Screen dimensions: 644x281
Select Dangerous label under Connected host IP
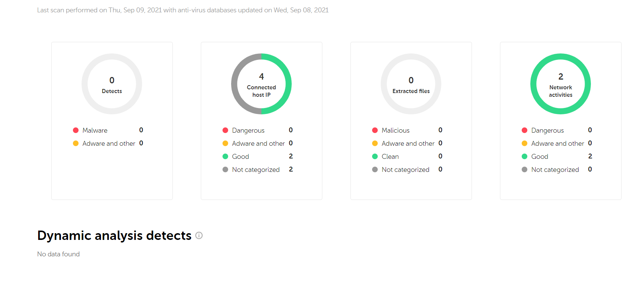[x=248, y=130]
